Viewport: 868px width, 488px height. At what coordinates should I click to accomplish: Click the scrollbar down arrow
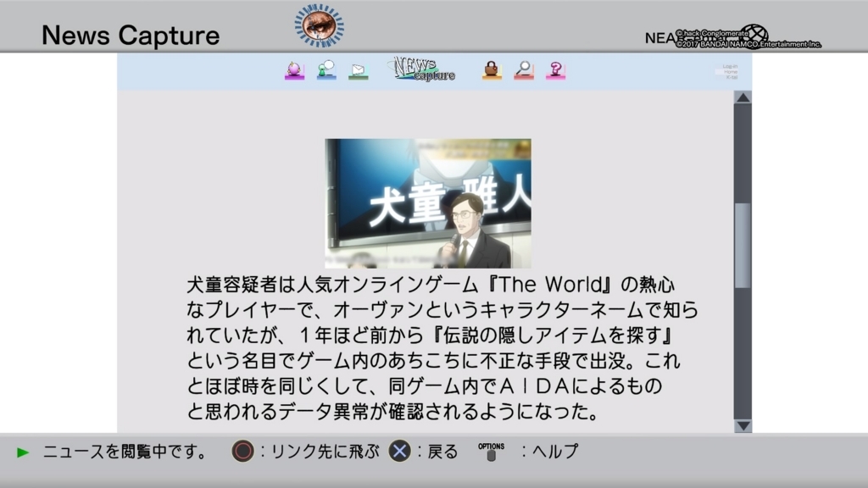click(x=743, y=426)
